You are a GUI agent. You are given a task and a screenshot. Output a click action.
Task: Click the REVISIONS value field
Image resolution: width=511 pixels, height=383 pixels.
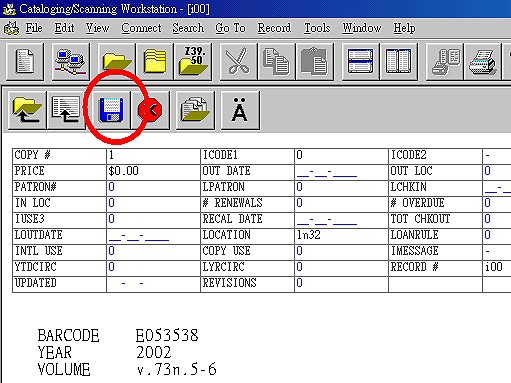341,284
